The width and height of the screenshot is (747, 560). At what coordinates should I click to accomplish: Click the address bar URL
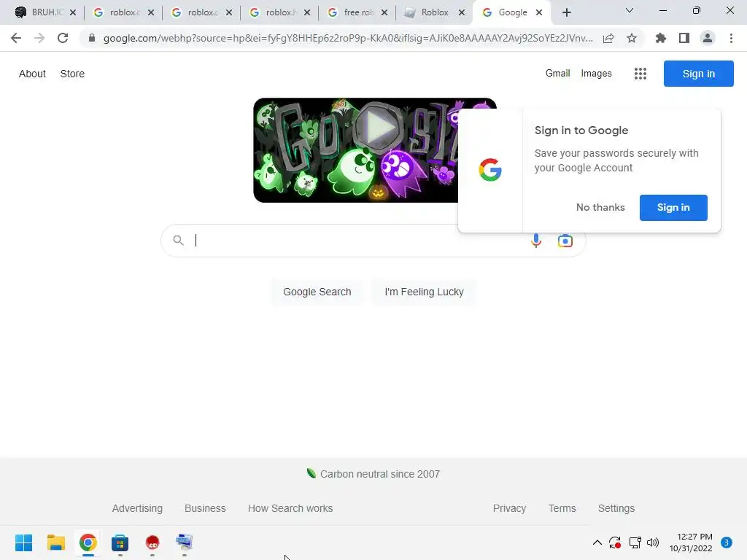(x=348, y=38)
